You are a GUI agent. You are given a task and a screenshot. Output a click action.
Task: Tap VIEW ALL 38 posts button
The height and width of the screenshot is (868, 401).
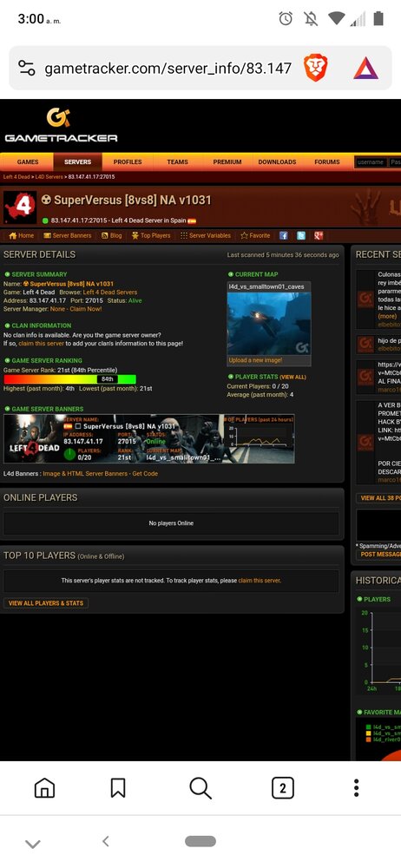tap(380, 498)
